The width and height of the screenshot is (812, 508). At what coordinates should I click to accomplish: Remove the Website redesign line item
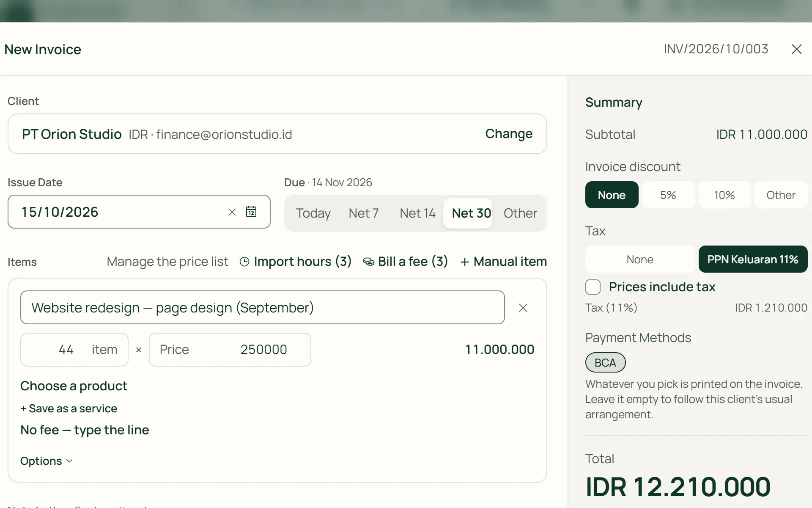click(523, 308)
